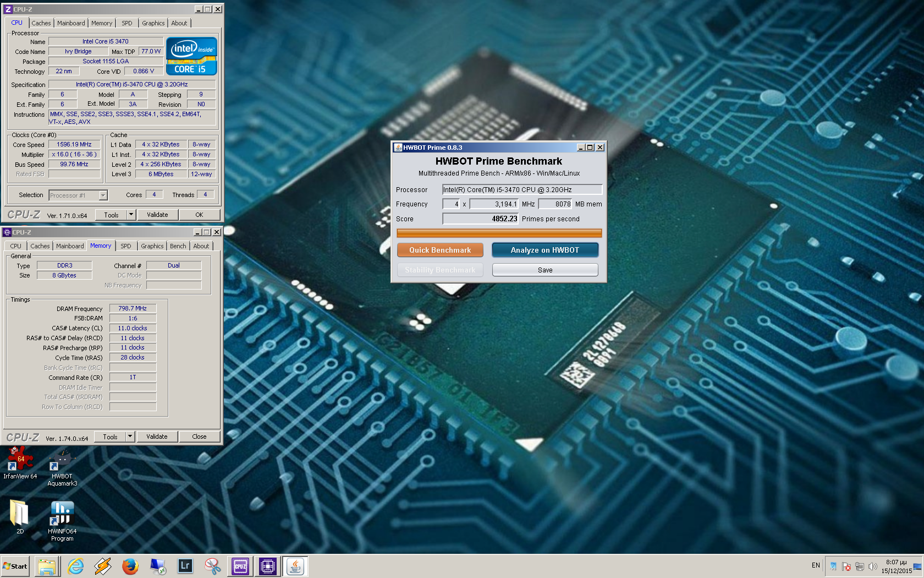Screen dimensions: 924x578
Task: Click Tools button in CPU-Z 1.71 window
Action: coord(112,215)
